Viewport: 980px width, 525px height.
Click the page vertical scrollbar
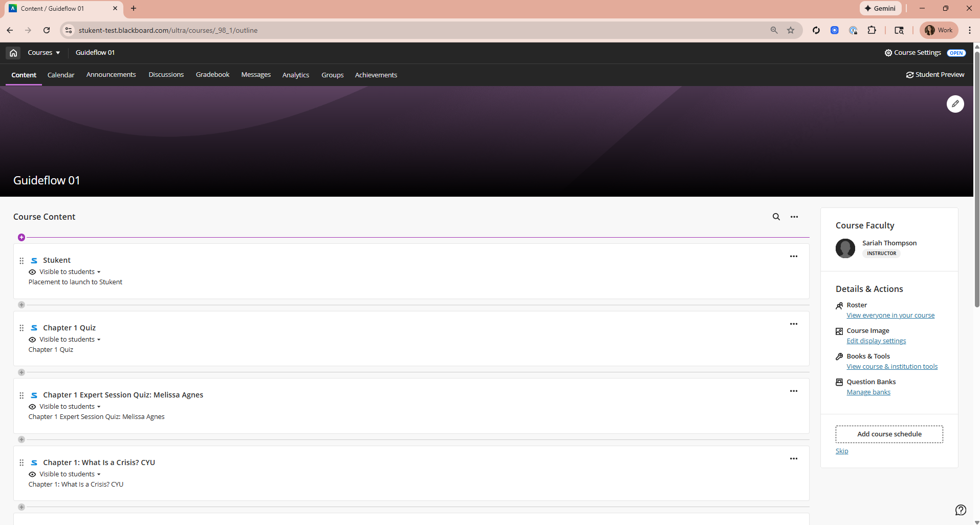click(x=976, y=179)
